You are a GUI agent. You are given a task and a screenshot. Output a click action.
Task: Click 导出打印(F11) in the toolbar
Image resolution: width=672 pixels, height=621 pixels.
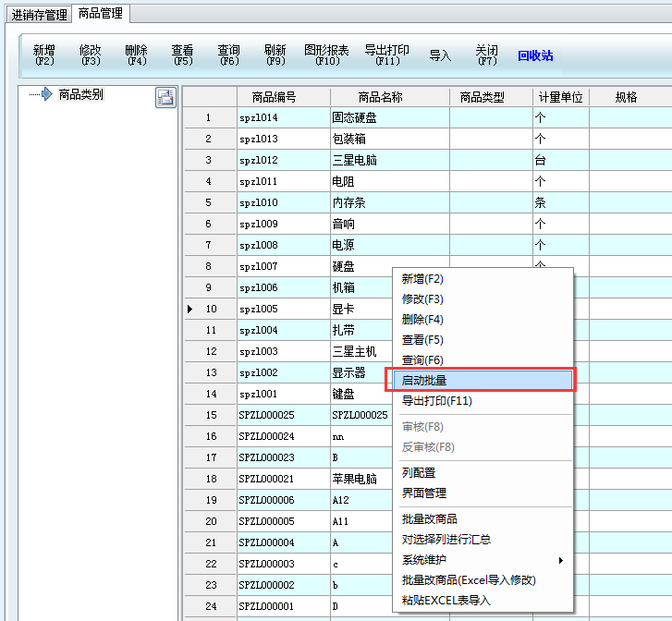(x=387, y=55)
